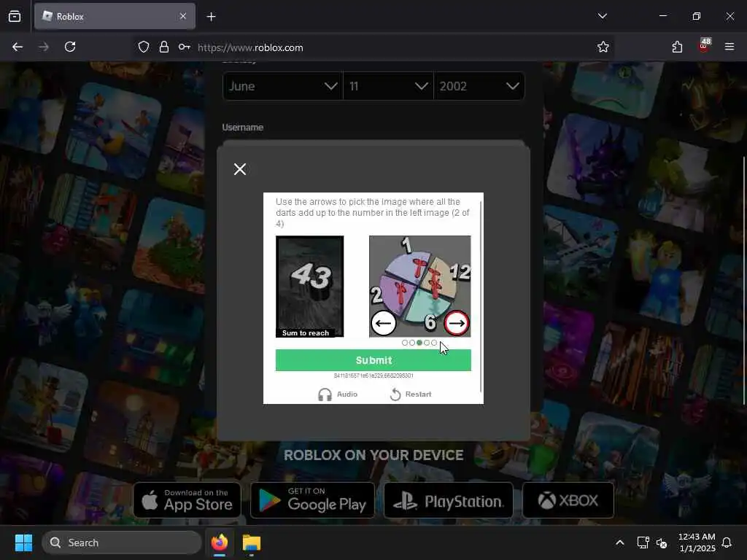Open the list all tabs chevron
This screenshot has width=747, height=560.
coord(603,16)
